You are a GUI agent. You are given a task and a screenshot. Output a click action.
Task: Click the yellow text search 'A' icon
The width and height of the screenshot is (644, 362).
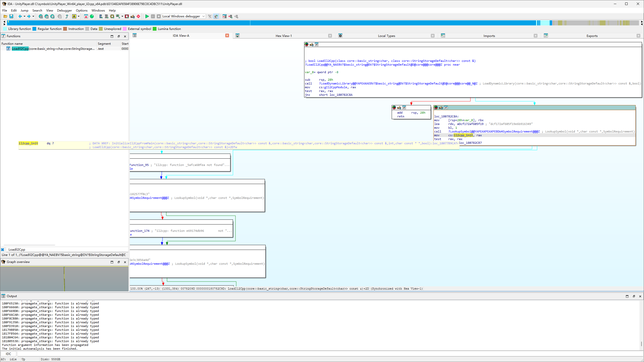(x=74, y=16)
